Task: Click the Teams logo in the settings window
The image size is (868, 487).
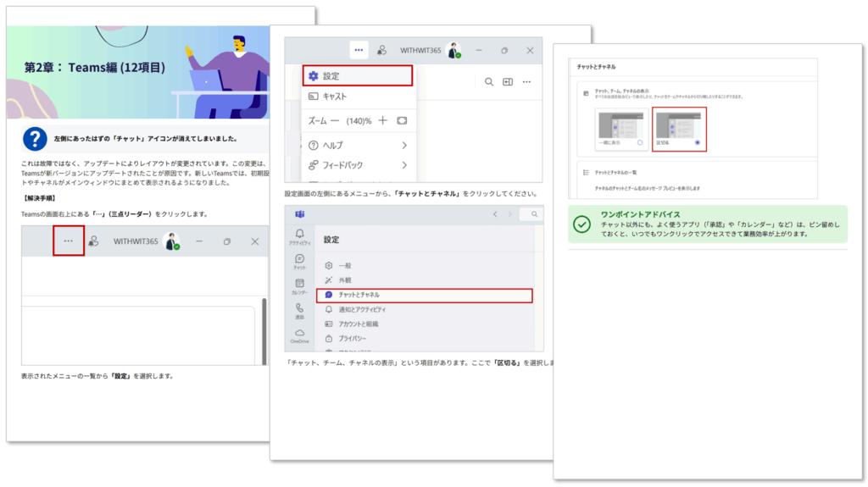Action: tap(299, 214)
